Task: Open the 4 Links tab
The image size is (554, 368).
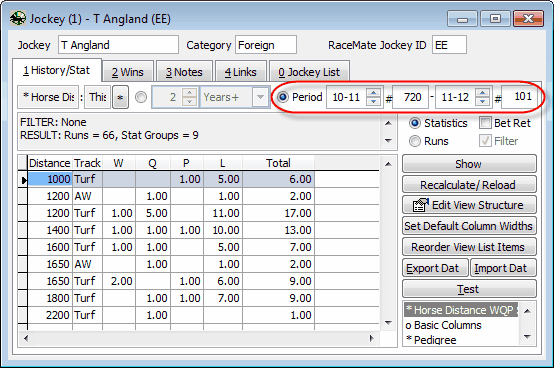Action: click(x=241, y=72)
